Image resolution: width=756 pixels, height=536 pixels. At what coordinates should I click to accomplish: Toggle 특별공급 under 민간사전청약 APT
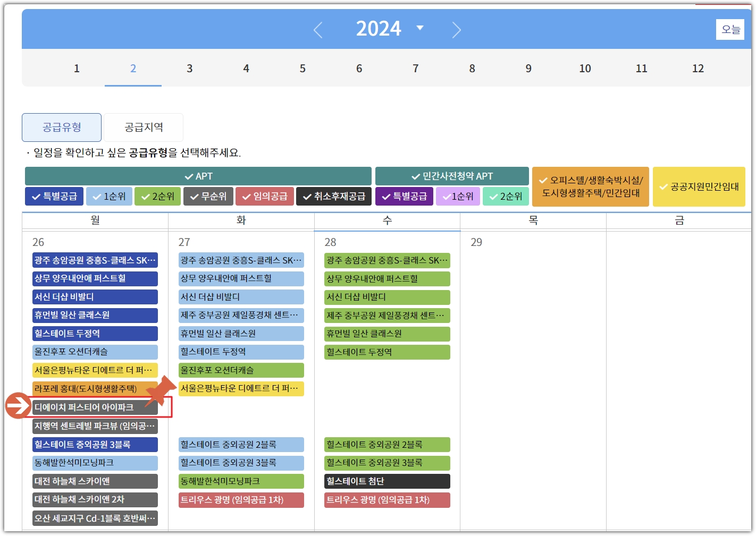(404, 196)
